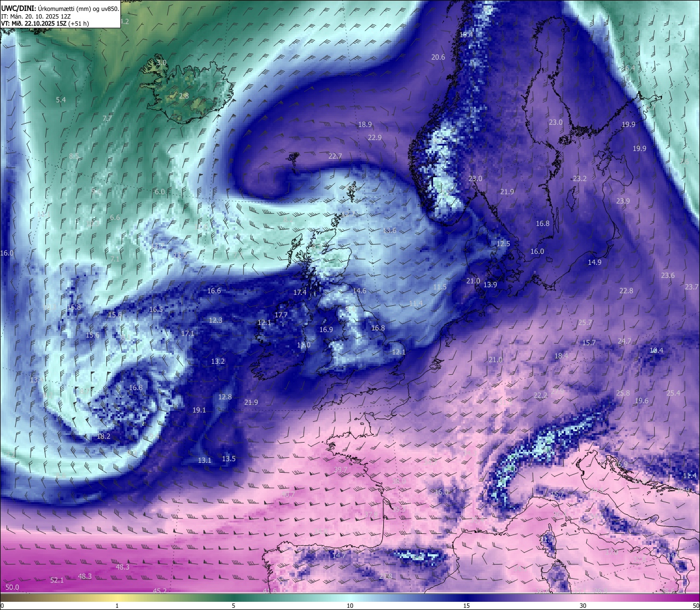Viewport: 700px width, 610px height.
Task: Click the '19.1' value on the map
Action: (x=199, y=410)
